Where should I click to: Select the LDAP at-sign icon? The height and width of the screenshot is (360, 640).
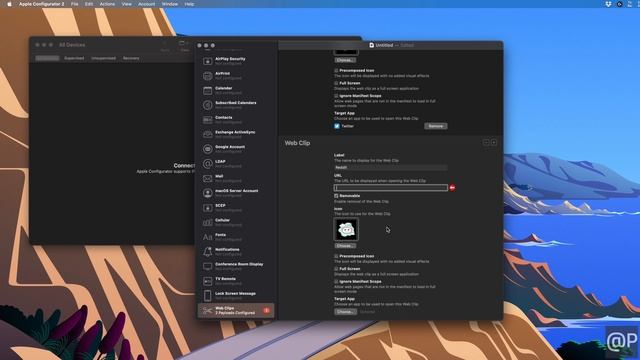click(207, 164)
